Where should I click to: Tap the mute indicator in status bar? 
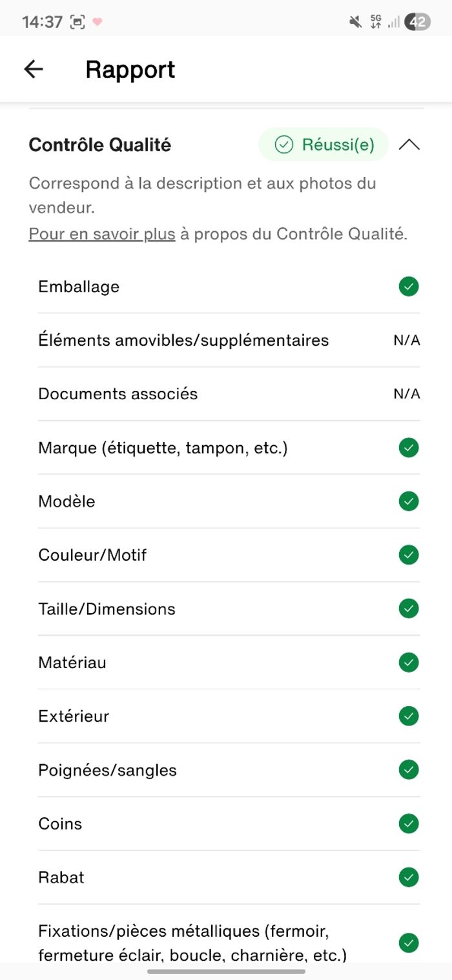click(355, 22)
